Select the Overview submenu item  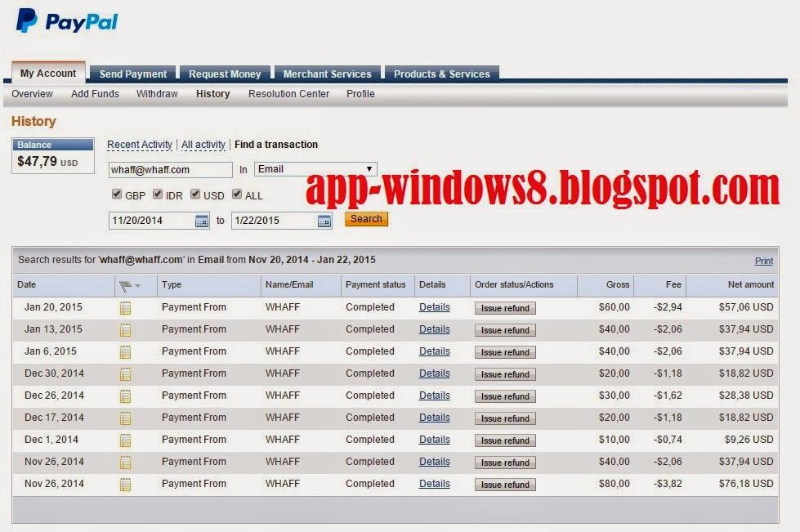[x=32, y=94]
